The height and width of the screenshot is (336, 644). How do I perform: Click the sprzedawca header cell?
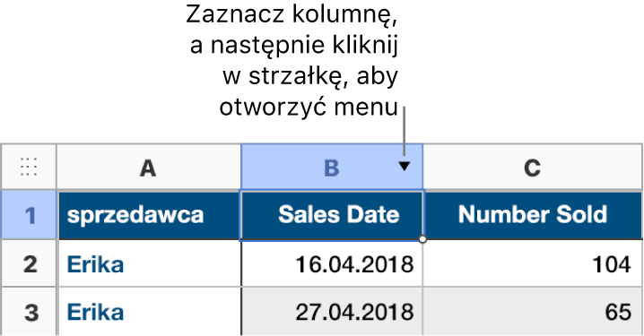(x=149, y=215)
